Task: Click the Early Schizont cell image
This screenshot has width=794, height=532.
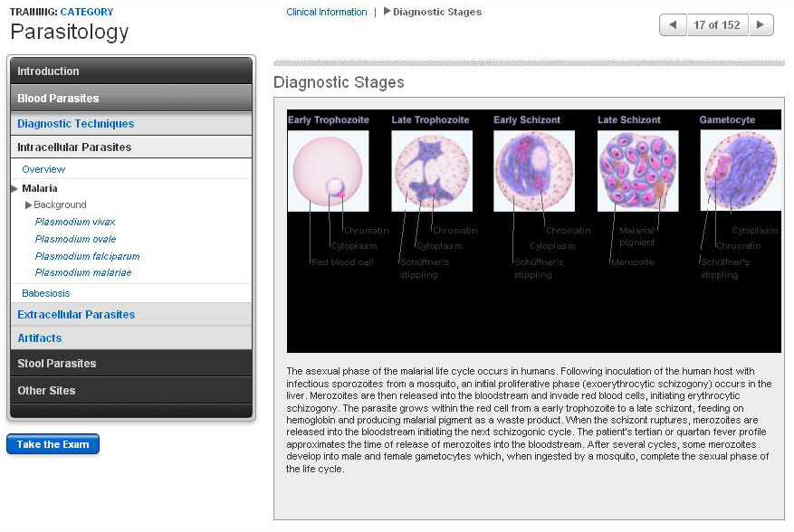Action: coord(533,171)
